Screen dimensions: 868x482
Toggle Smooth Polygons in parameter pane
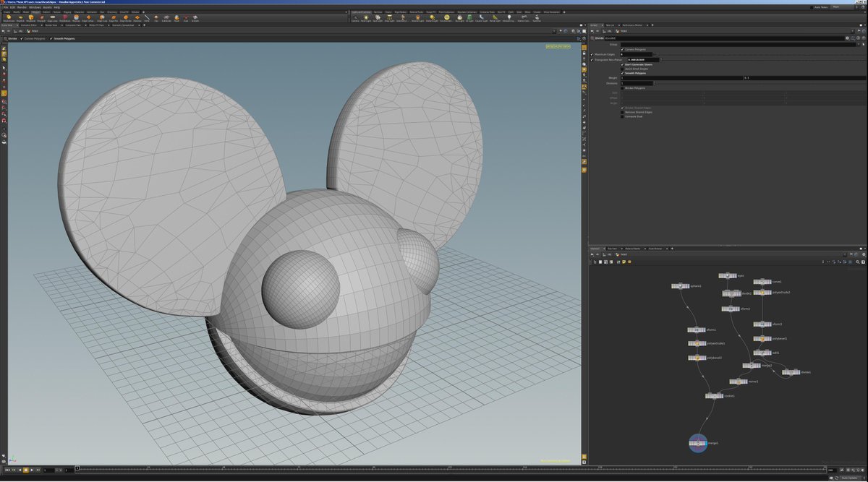(622, 73)
